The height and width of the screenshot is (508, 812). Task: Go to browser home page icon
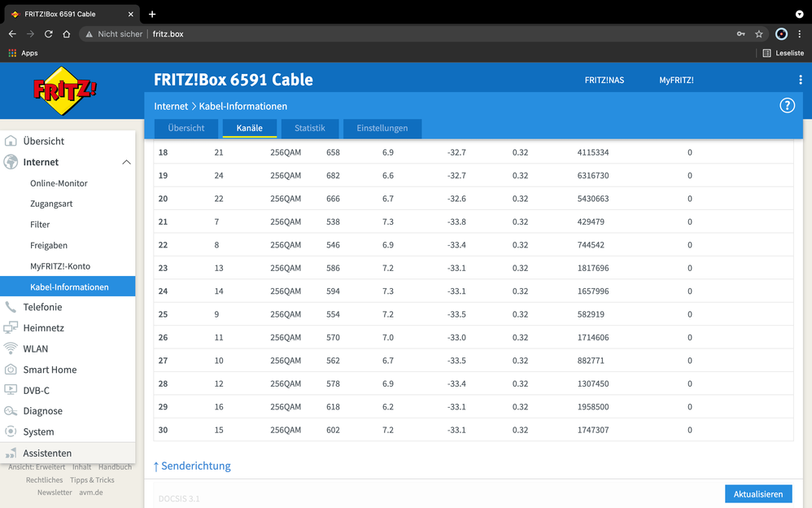[x=66, y=33]
